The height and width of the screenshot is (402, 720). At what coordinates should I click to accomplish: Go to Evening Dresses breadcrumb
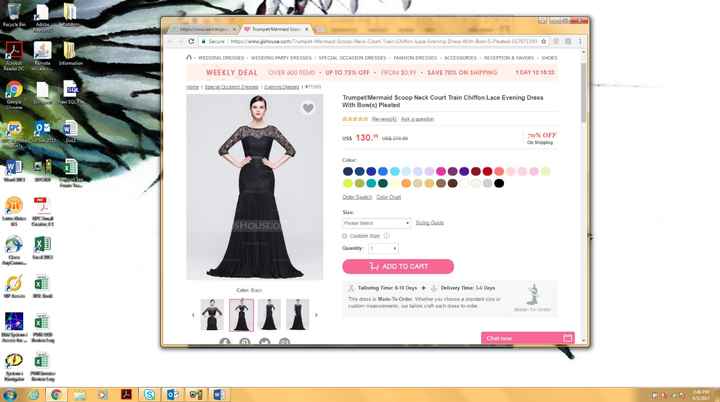pyautogui.click(x=281, y=87)
